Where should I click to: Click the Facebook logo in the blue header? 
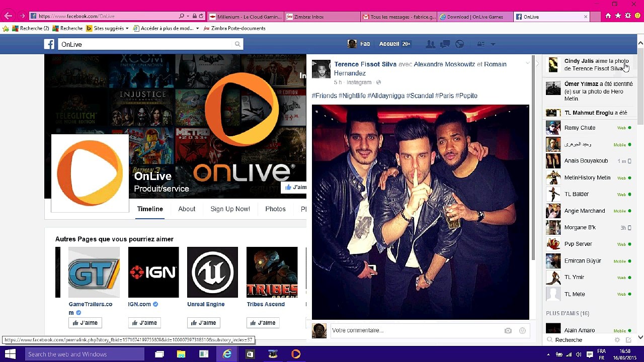tap(49, 44)
